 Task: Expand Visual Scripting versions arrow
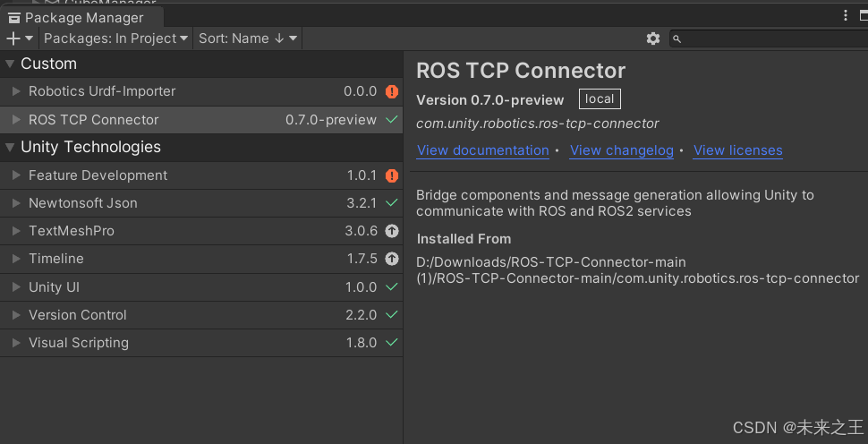[17, 343]
